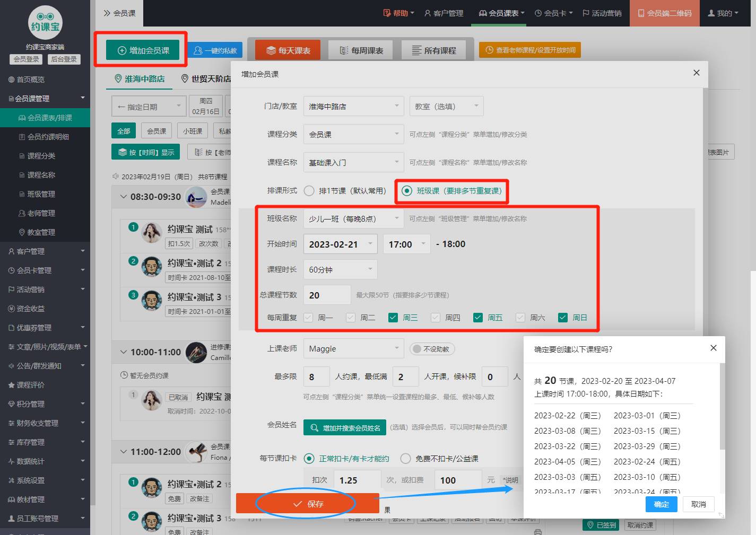This screenshot has width=756, height=535.
Task: Open the 17:00 start time dropdown
Action: pos(407,244)
